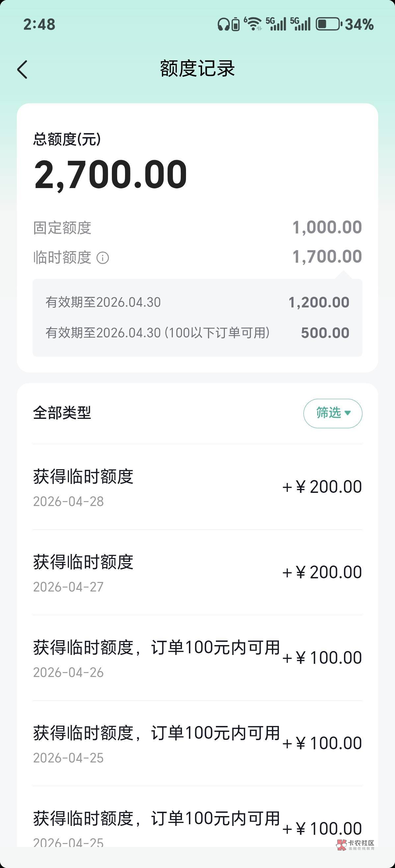
Task: Tap the 固定额度 row
Action: 197,228
